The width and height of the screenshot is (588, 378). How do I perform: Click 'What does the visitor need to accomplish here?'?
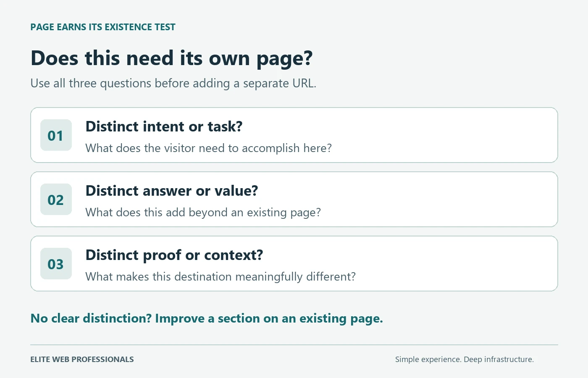point(208,148)
